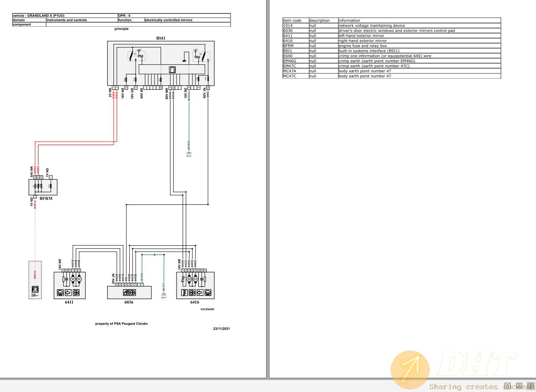Screen dimensions: 536x392
Task: Select the "electrically controlled mirrors" function cell
Action: coord(187,20)
